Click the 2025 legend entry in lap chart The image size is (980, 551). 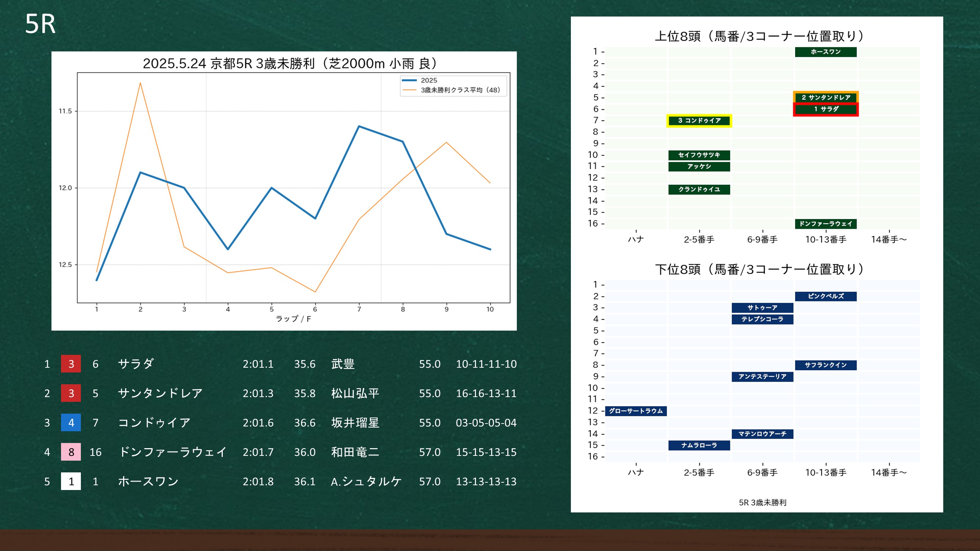click(428, 80)
